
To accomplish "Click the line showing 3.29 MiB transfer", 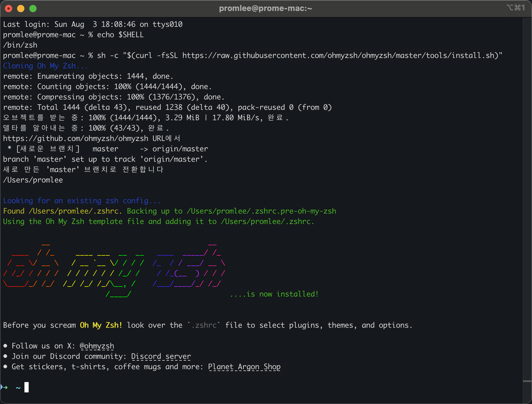I will 146,118.
